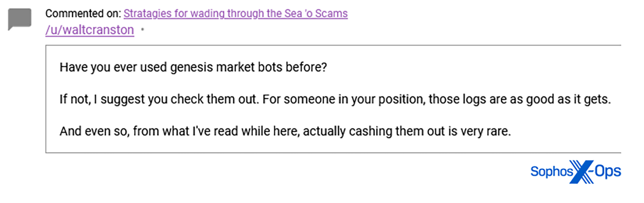This screenshot has width=644, height=203.
Task: Open "Stratagies for wading through the Sea 'o Scams" link
Action: pos(235,14)
